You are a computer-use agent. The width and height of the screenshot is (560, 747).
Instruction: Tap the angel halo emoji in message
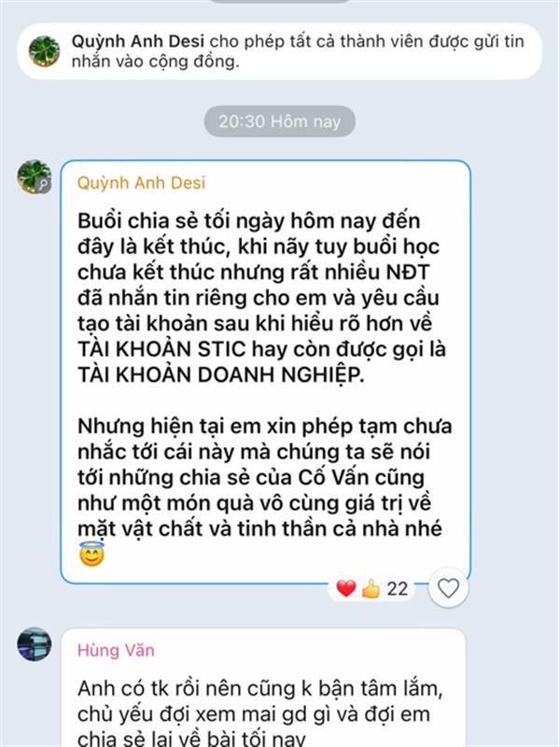pyautogui.click(x=91, y=554)
